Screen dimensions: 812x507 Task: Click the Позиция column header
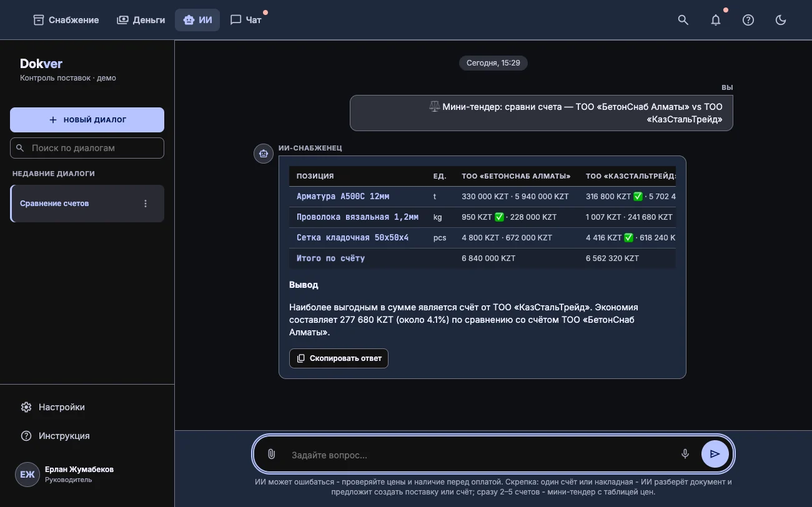coord(315,176)
